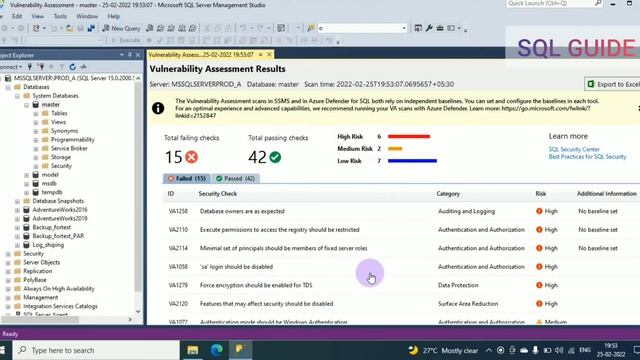Viewport: 640px width, 360px height.
Task: Click the volume icon in system tray
Action: tap(559, 350)
